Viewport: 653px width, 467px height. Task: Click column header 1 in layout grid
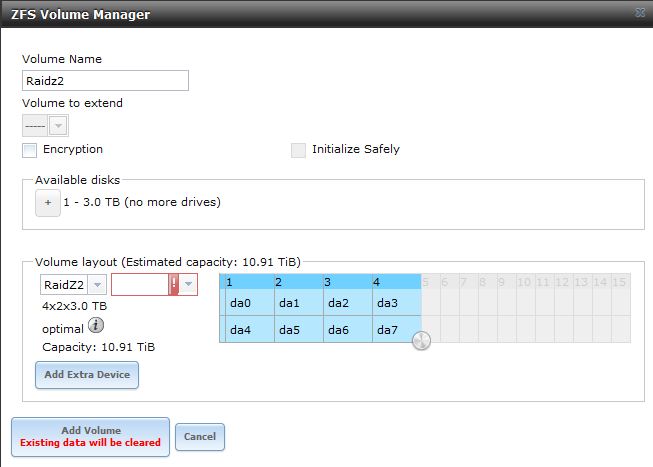pyautogui.click(x=250, y=282)
